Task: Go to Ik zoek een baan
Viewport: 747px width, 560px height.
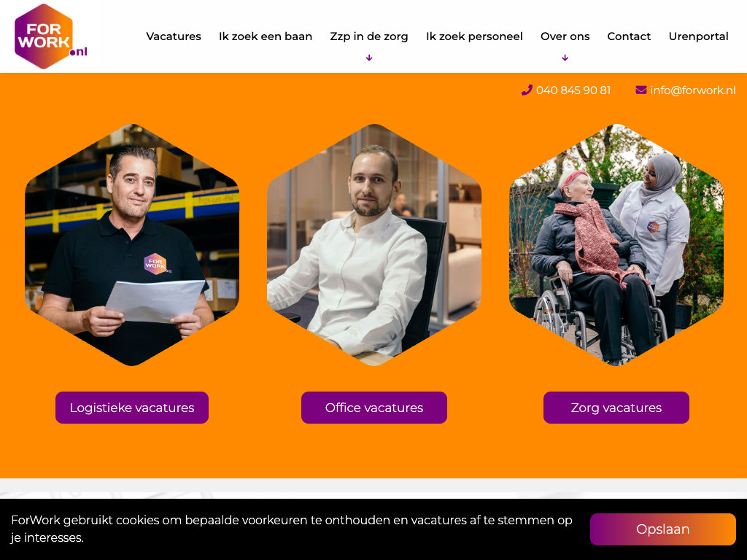Action: (266, 36)
